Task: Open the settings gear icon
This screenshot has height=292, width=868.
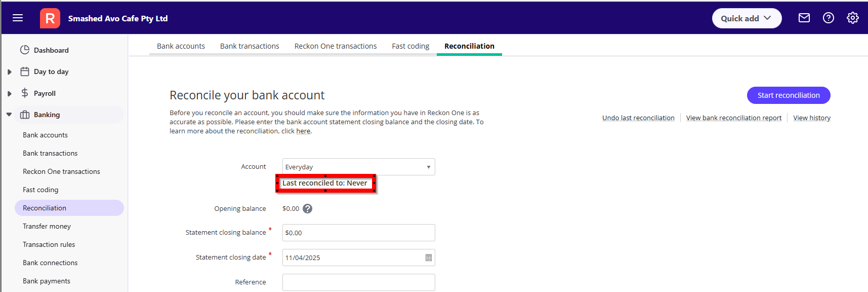Action: (853, 18)
